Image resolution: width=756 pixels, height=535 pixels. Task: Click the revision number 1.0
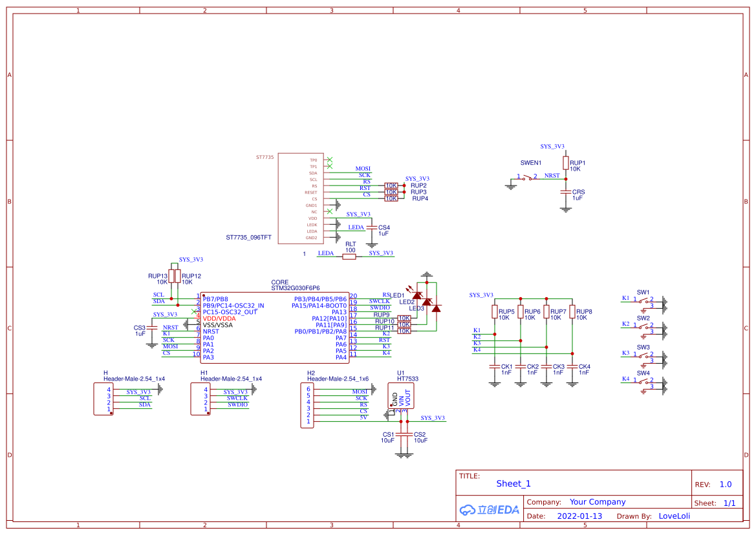point(725,483)
